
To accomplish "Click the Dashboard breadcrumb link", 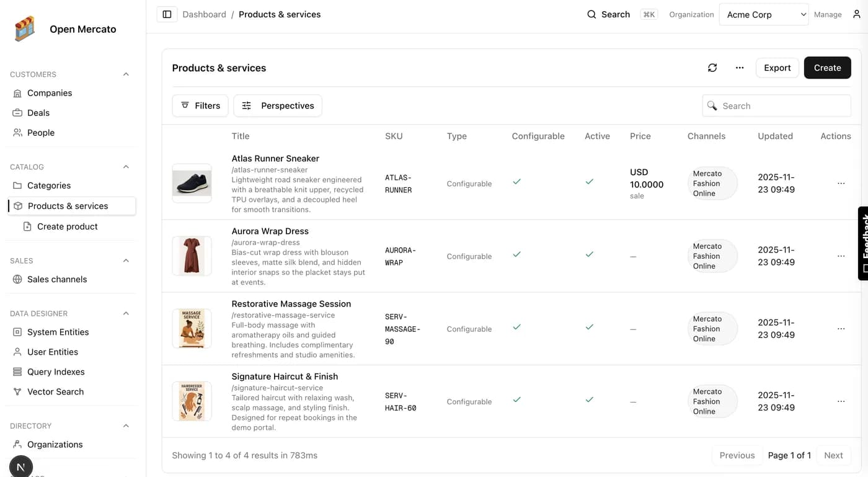I will (x=205, y=14).
